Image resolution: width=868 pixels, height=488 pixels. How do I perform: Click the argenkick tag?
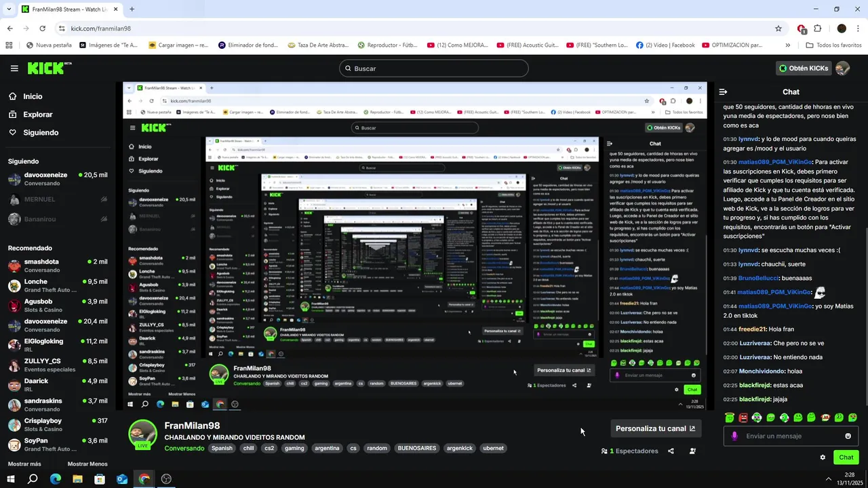click(459, 448)
